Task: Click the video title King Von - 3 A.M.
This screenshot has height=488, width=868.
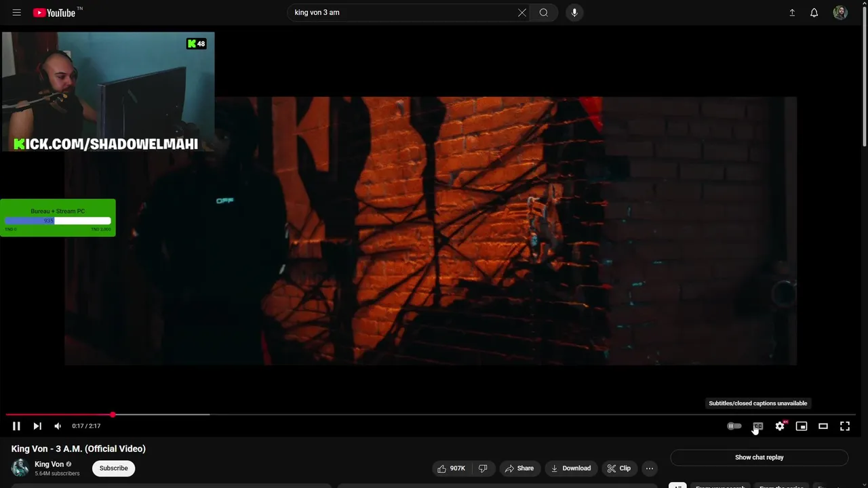Action: click(x=79, y=449)
